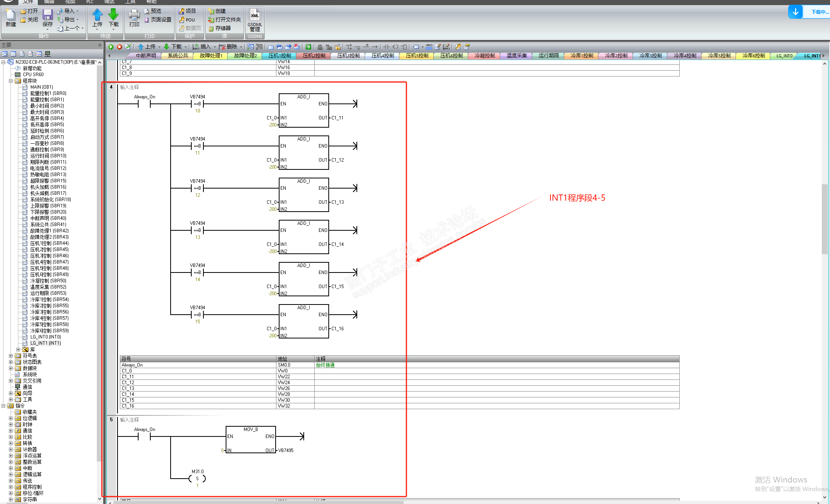Viewport: 830px width, 504px height.
Task: Click the blue download status arrow button
Action: [795, 12]
